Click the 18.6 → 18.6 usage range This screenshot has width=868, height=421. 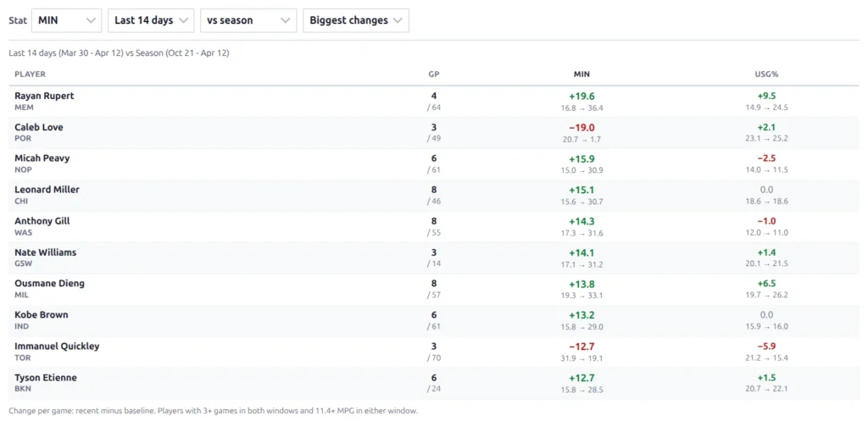pyautogui.click(x=766, y=202)
